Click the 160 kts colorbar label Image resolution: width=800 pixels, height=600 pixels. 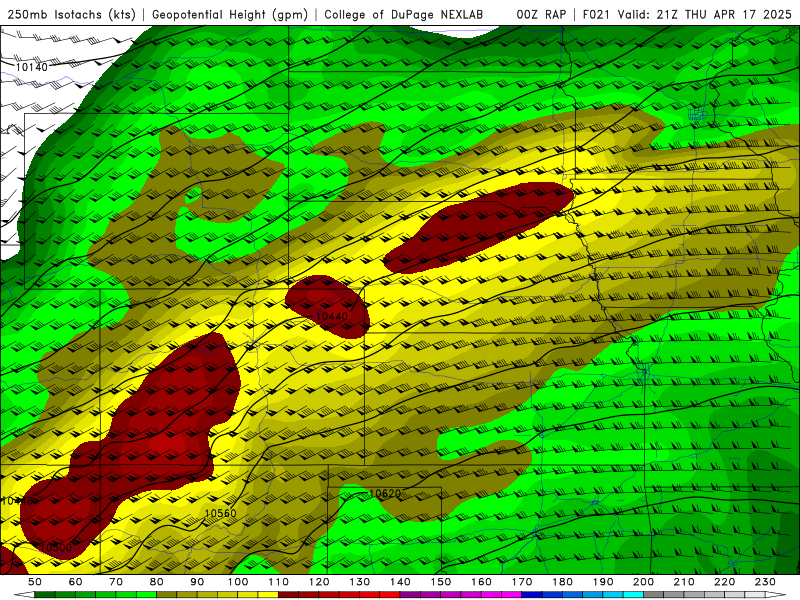482,582
